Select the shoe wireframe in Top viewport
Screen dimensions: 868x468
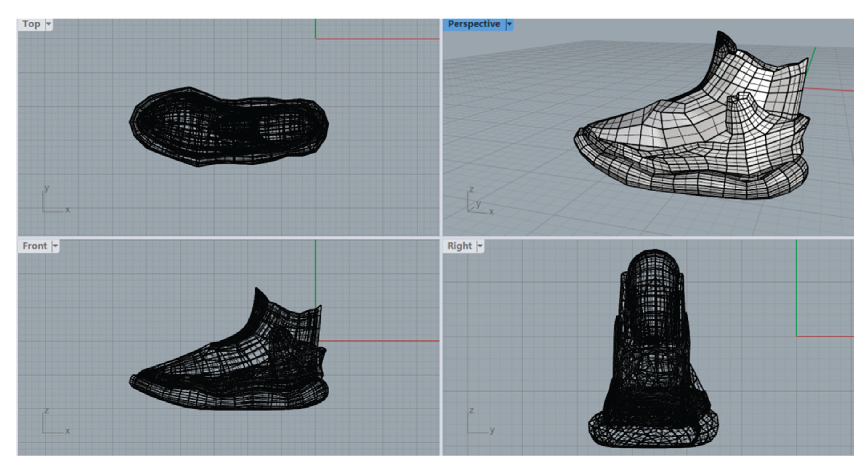click(x=229, y=126)
